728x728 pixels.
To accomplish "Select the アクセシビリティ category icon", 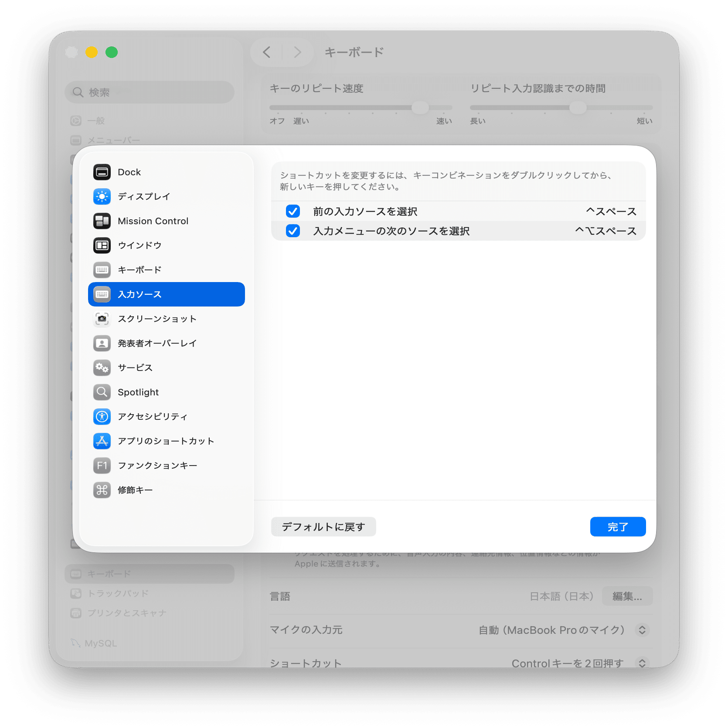I will pyautogui.click(x=102, y=416).
